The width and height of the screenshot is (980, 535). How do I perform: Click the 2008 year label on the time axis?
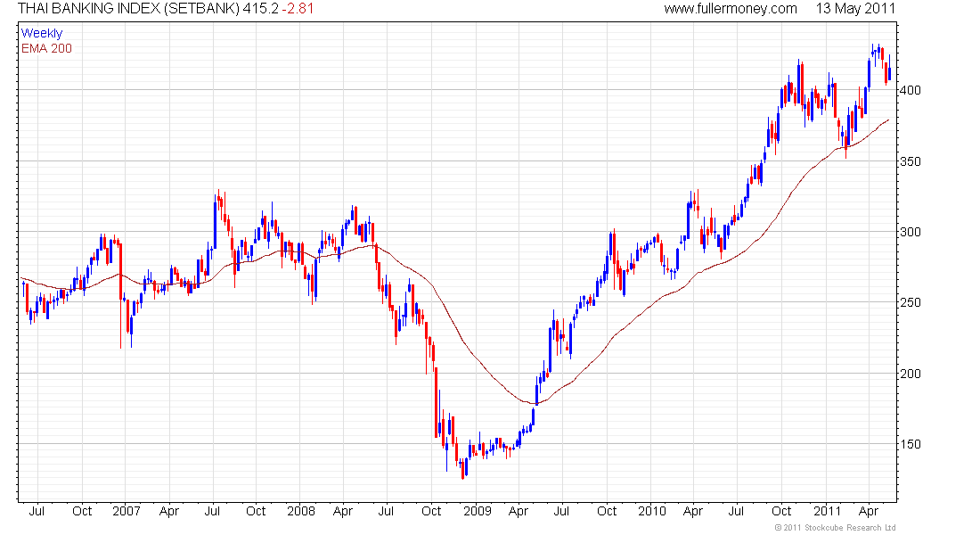point(301,511)
